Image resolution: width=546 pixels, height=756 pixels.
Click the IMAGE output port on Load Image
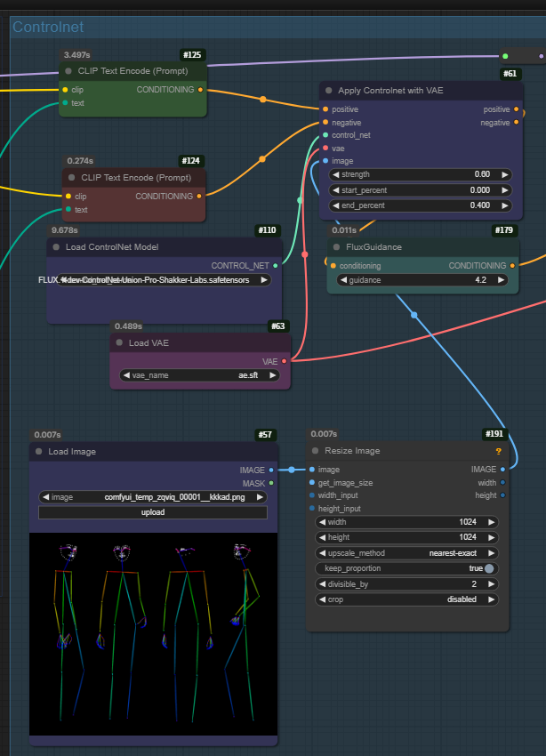271,470
